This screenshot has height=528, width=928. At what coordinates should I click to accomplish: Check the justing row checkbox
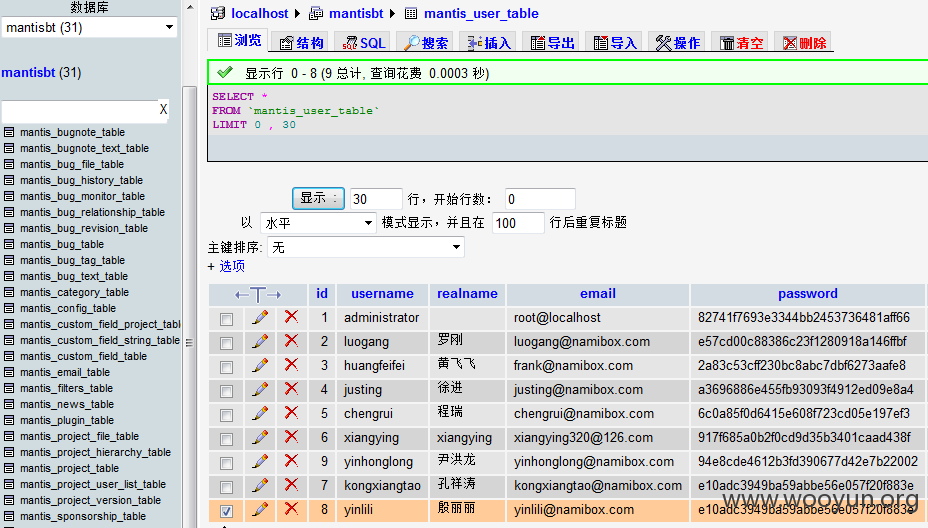coord(226,391)
